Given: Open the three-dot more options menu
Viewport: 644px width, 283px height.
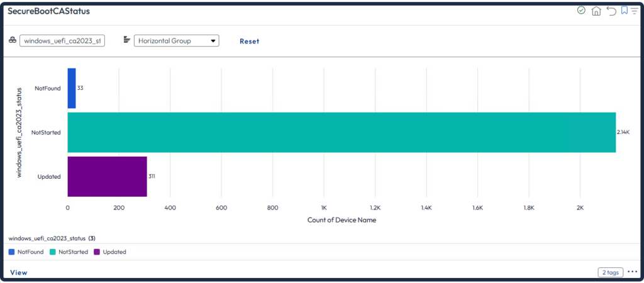Looking at the screenshot, I should (632, 272).
